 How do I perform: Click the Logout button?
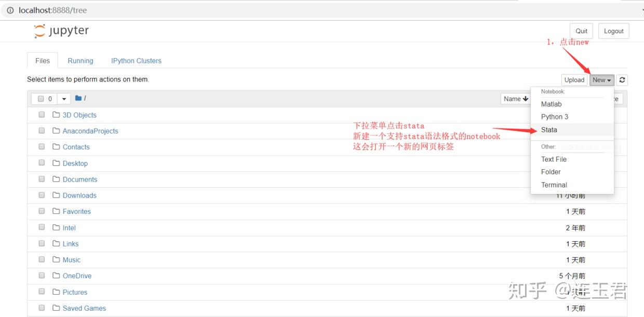click(613, 31)
